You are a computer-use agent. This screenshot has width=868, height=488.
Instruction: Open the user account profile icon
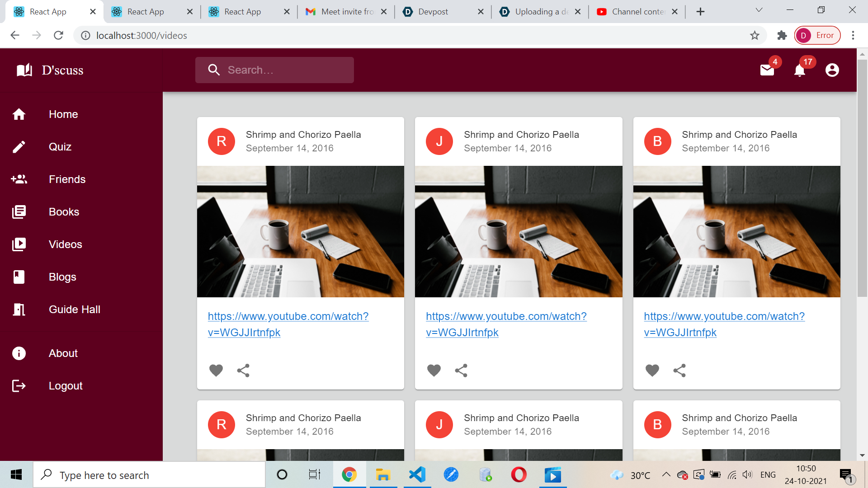point(832,70)
